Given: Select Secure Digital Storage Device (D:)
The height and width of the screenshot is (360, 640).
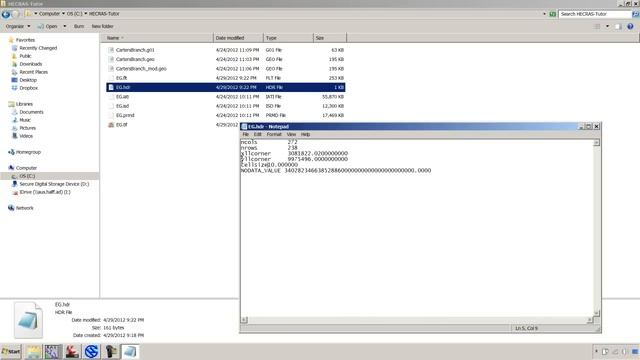Looking at the screenshot, I should [54, 184].
